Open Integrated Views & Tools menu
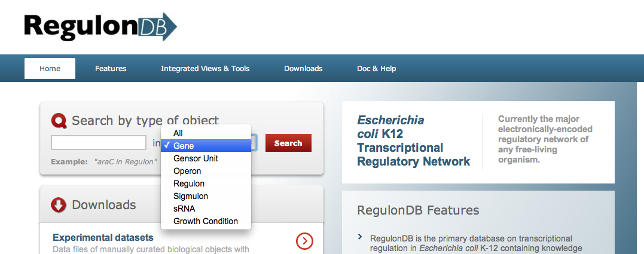644x254 pixels. [205, 69]
